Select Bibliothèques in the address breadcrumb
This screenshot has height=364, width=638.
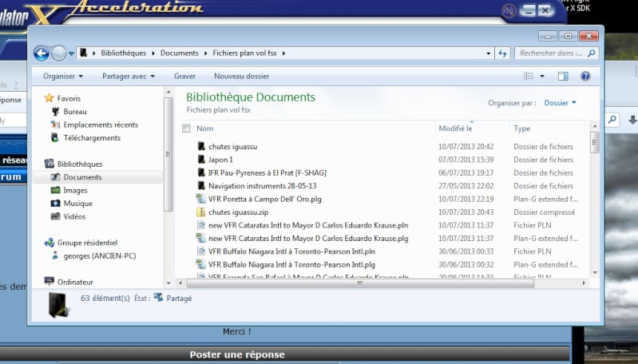coord(123,53)
